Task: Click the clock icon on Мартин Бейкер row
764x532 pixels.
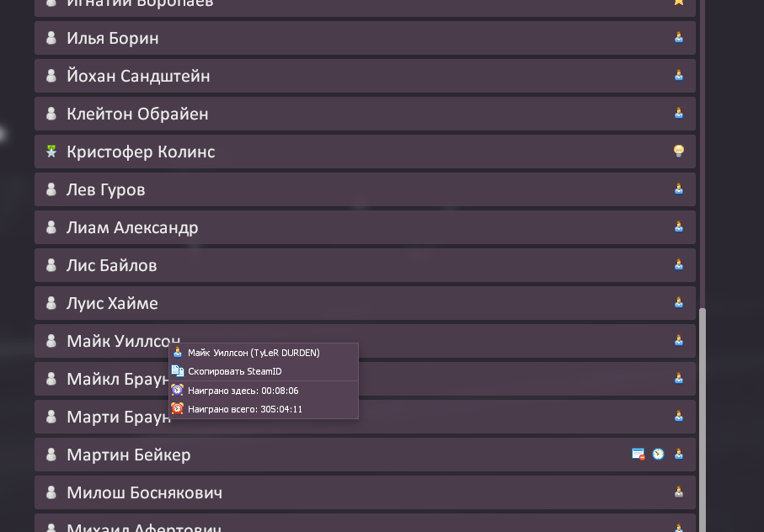Action: pos(658,454)
